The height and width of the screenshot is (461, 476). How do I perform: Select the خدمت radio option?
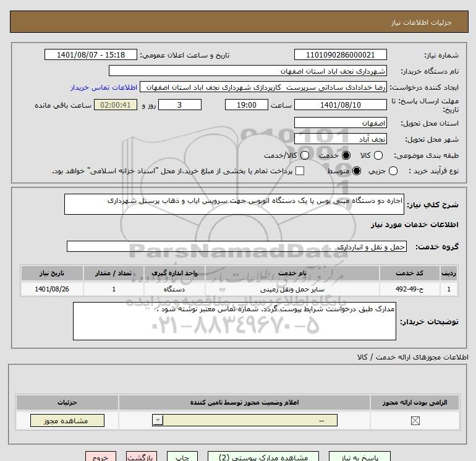click(x=346, y=155)
